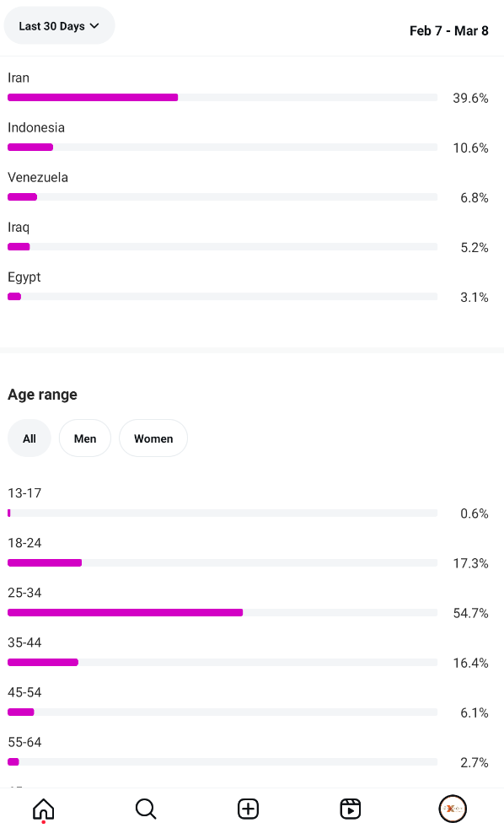
Task: Click the 39.6% Iran value
Action: (x=470, y=98)
